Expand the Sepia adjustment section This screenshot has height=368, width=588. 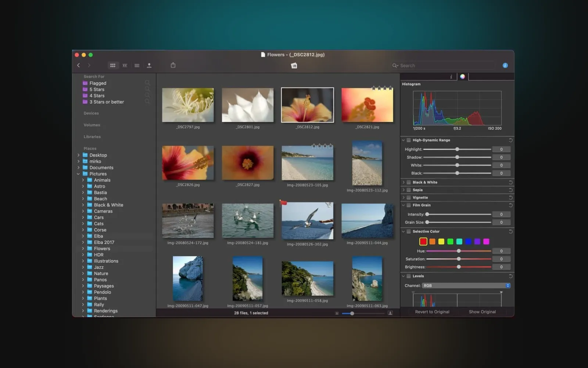(x=404, y=190)
